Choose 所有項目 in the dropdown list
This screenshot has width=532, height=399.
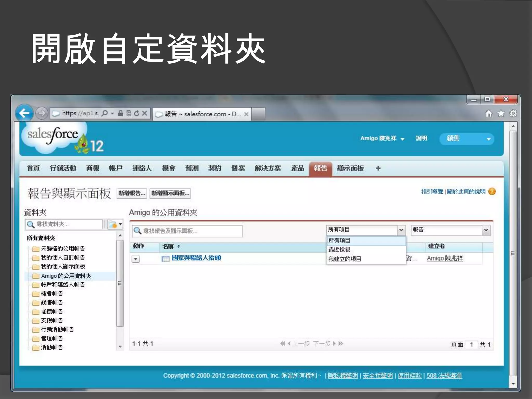click(x=366, y=241)
